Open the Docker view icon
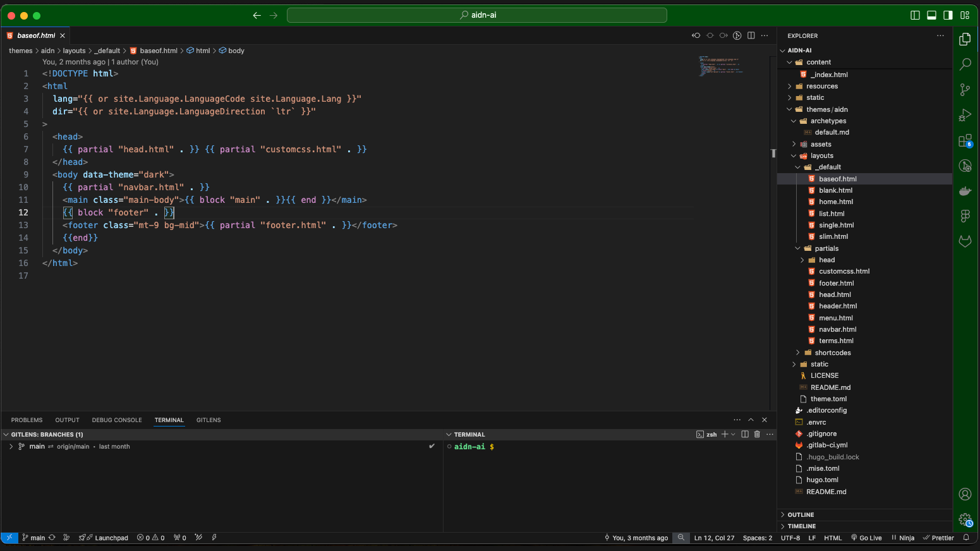Screen dimensions: 980x551 [965, 191]
